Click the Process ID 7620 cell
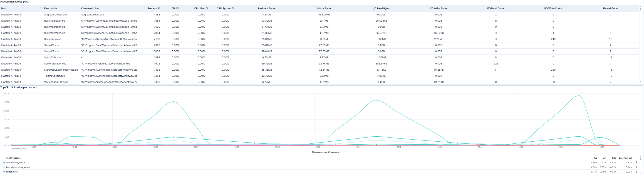 click(x=157, y=27)
